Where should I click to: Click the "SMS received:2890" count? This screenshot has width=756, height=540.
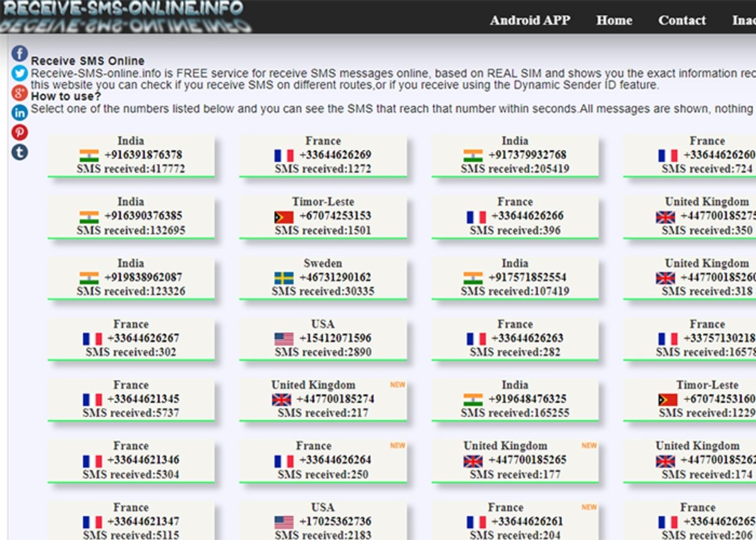pos(323,352)
